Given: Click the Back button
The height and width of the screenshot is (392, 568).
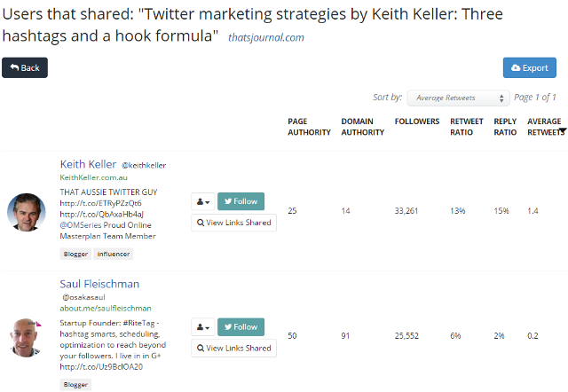Looking at the screenshot, I should (25, 68).
